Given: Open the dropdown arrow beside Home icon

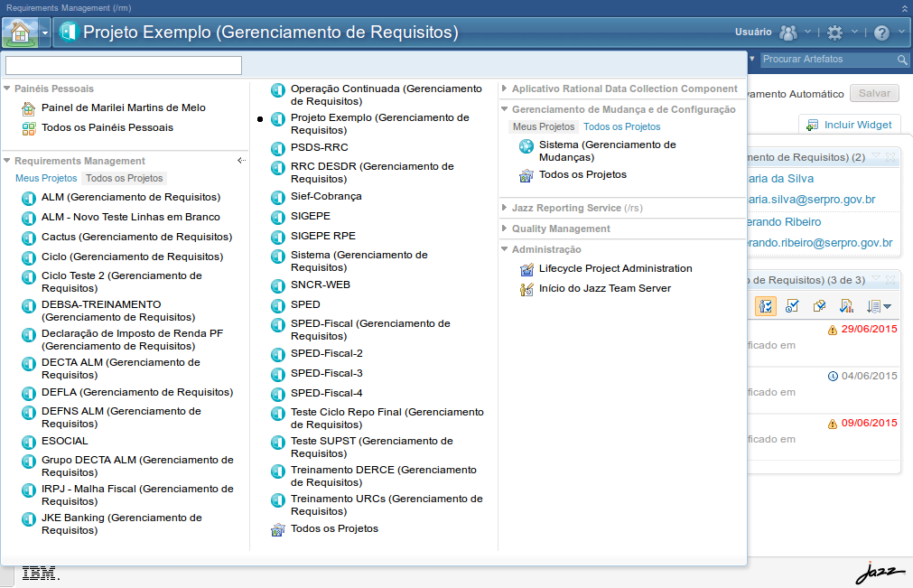Looking at the screenshot, I should pos(45,33).
